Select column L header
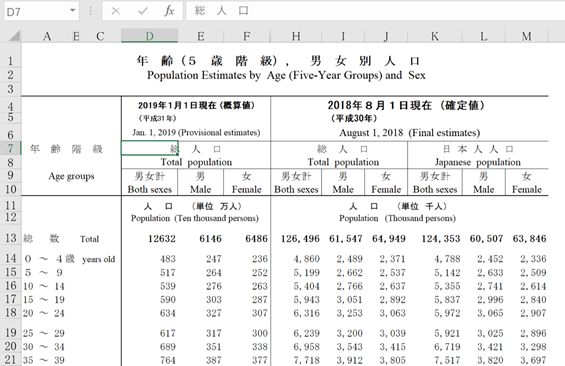565x366 pixels. (x=484, y=36)
